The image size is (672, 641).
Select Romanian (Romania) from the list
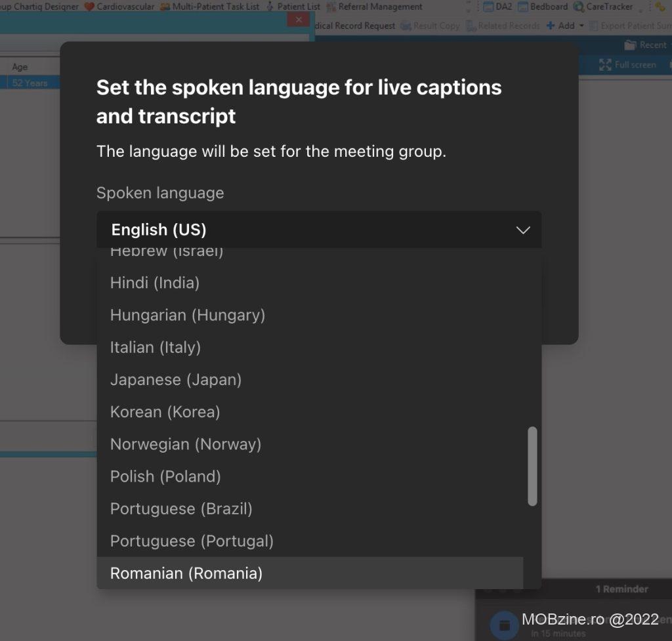[x=186, y=573]
